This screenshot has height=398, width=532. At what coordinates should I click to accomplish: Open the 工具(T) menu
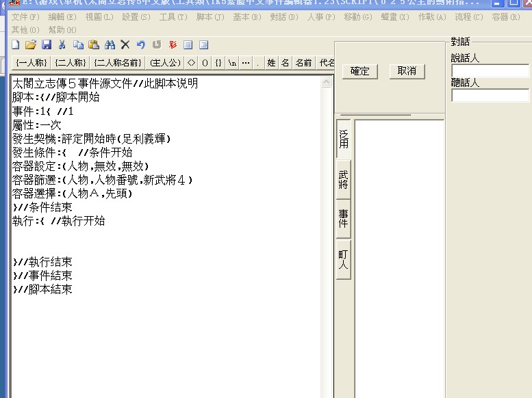point(173,17)
